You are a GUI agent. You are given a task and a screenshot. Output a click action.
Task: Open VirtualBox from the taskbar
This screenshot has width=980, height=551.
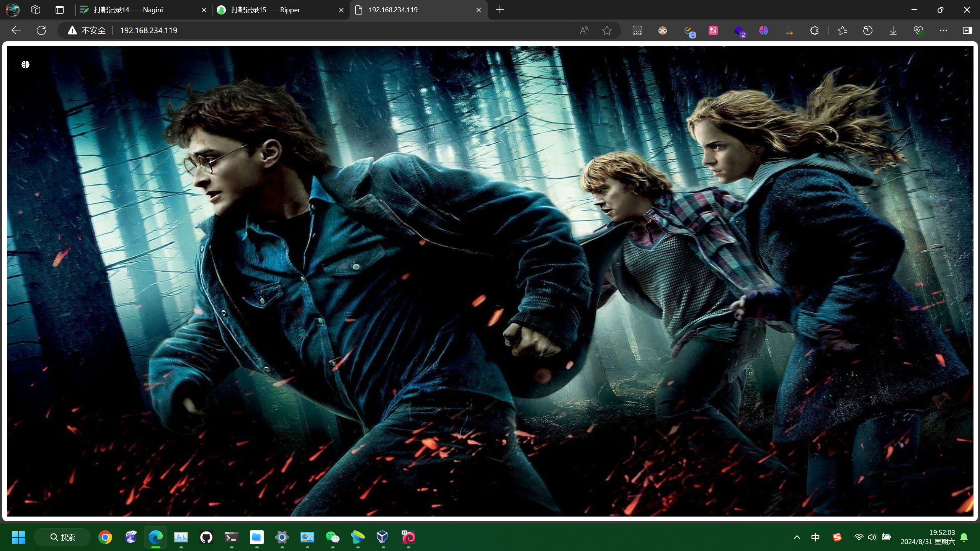pos(383,537)
